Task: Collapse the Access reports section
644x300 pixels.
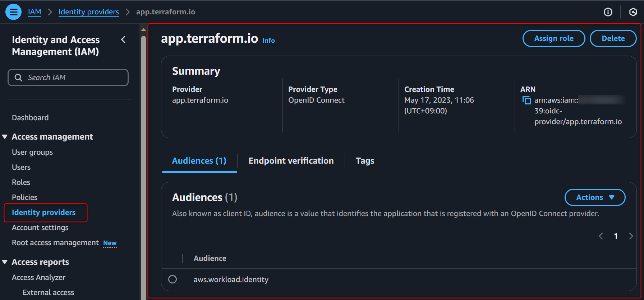Action: 5,262
